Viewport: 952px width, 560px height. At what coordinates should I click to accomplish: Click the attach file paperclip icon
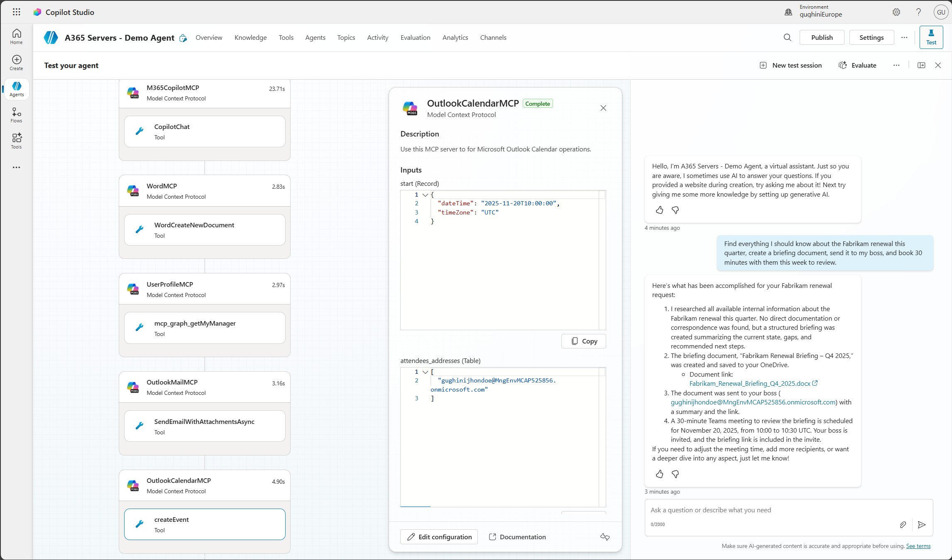click(x=903, y=525)
